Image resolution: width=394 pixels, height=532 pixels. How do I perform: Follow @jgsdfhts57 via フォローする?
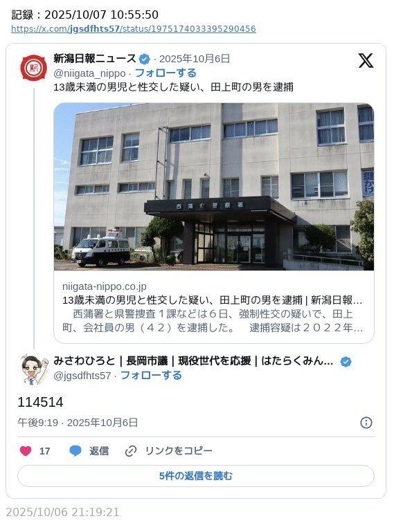click(151, 375)
